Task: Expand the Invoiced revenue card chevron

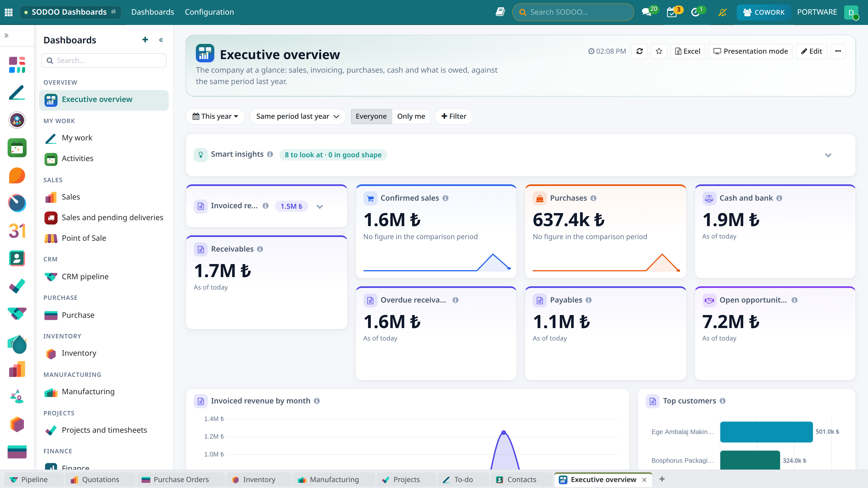Action: pyautogui.click(x=320, y=206)
